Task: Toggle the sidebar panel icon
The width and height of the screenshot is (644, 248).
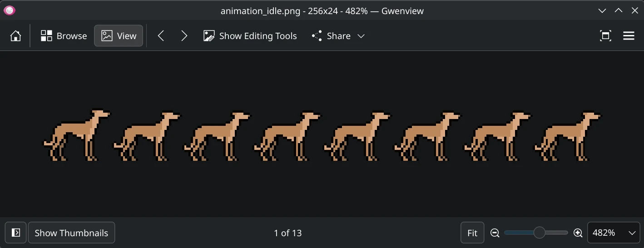Action: coord(15,233)
